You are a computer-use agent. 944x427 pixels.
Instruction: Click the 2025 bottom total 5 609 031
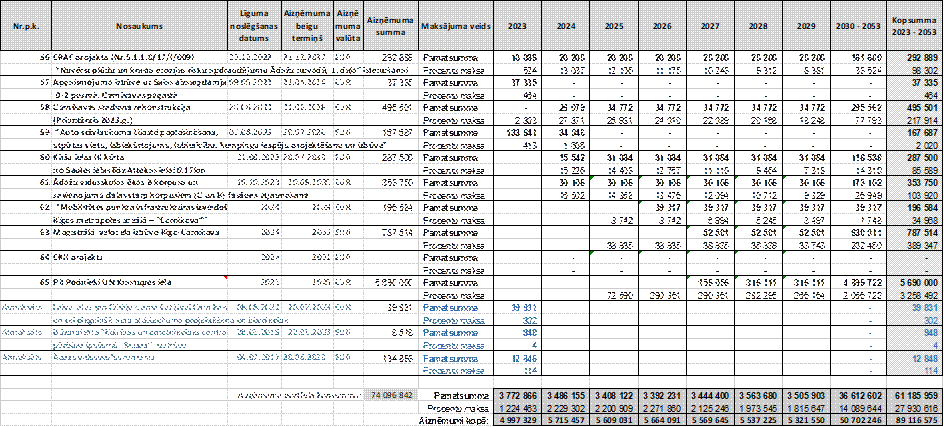[614, 420]
